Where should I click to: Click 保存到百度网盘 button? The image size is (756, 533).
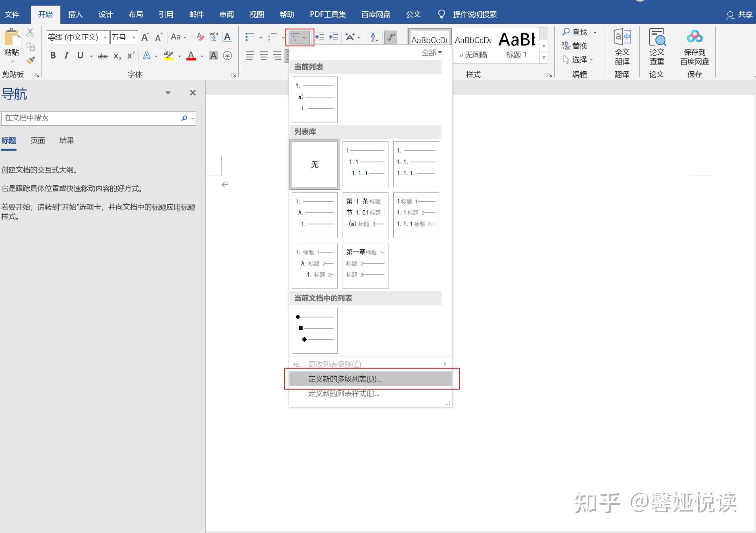(x=694, y=47)
